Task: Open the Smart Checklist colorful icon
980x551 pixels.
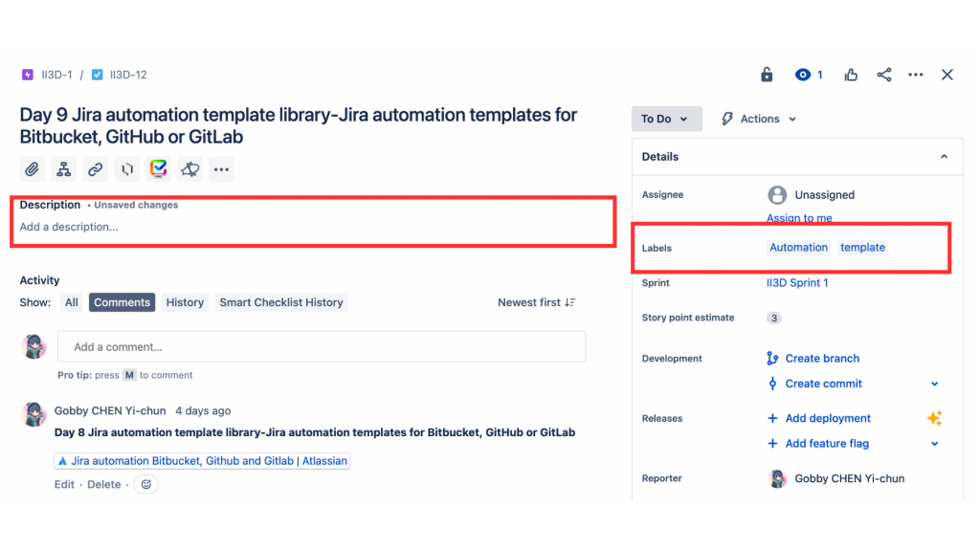Action: [x=158, y=169]
